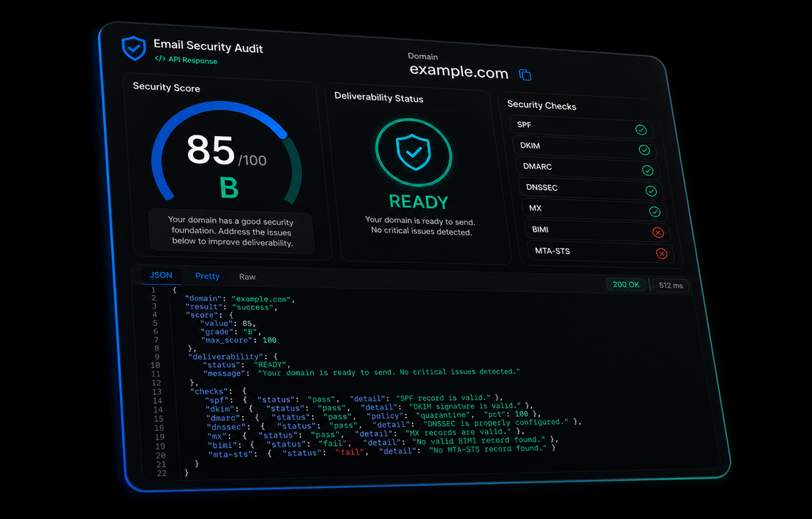Click the "spf" JSON check line
Image resolution: width=812 pixels, height=519 pixels.
(354, 399)
